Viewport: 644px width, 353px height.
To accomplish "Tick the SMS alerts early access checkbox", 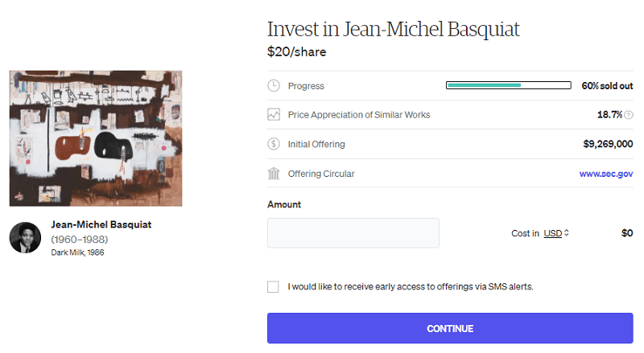I will 274,286.
